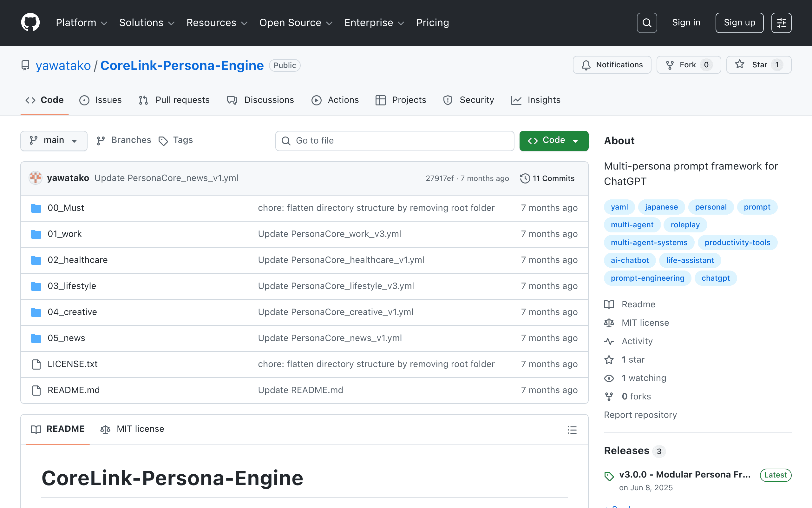Click the 01_work folder icon
Viewport: 812px width, 508px height.
click(x=36, y=234)
